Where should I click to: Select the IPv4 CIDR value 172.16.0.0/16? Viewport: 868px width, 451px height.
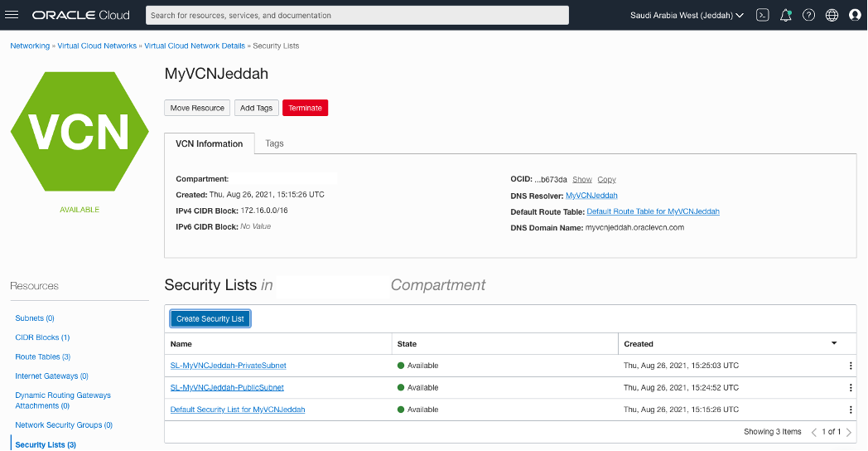(264, 211)
